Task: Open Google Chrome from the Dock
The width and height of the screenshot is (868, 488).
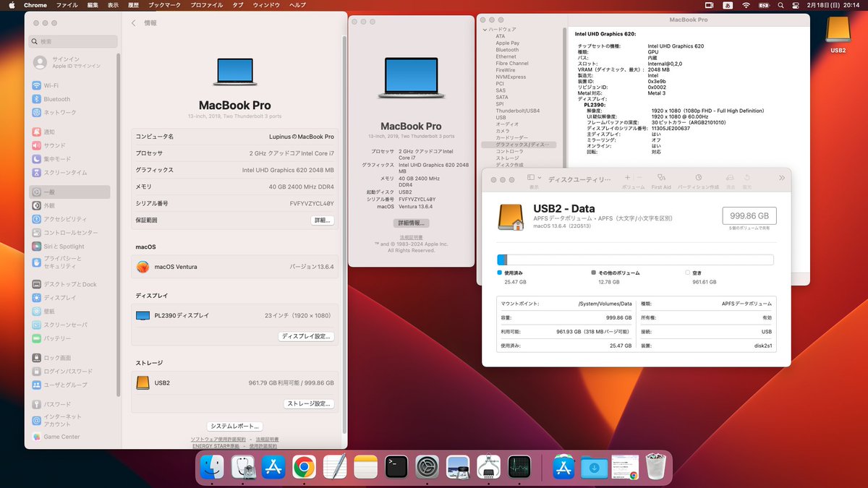Action: (304, 467)
